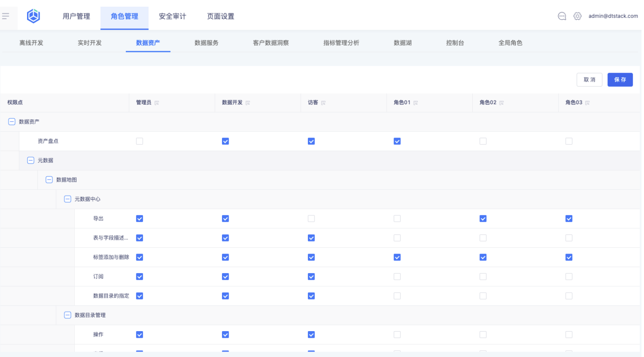Click the 管理员 column header label
This screenshot has height=357, width=644.
click(x=144, y=103)
